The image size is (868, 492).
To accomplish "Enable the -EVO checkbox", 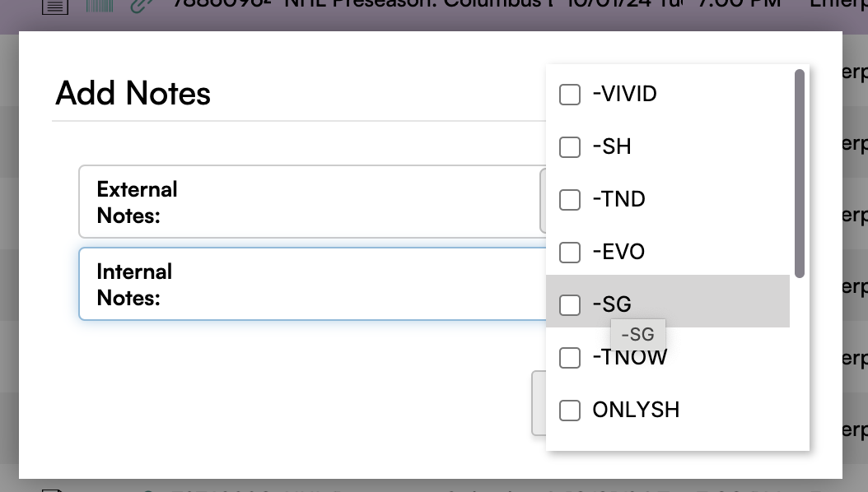I will [x=570, y=252].
